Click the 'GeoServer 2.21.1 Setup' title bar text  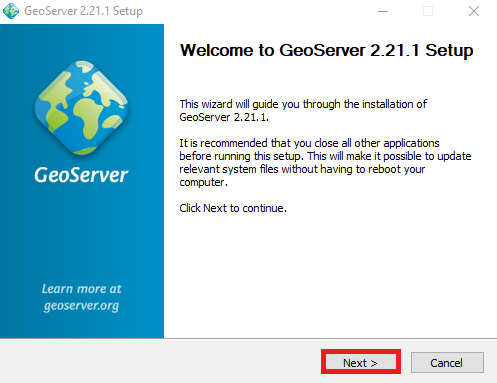click(84, 11)
